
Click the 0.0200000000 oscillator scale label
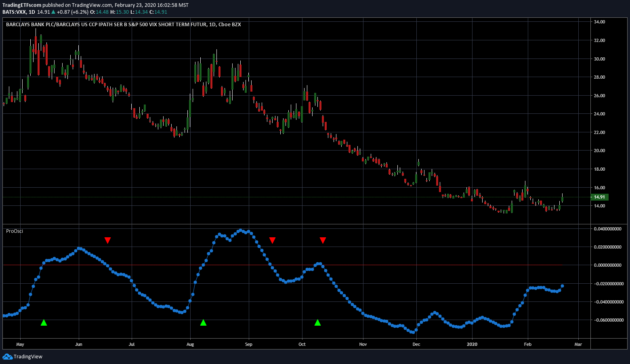click(608, 247)
